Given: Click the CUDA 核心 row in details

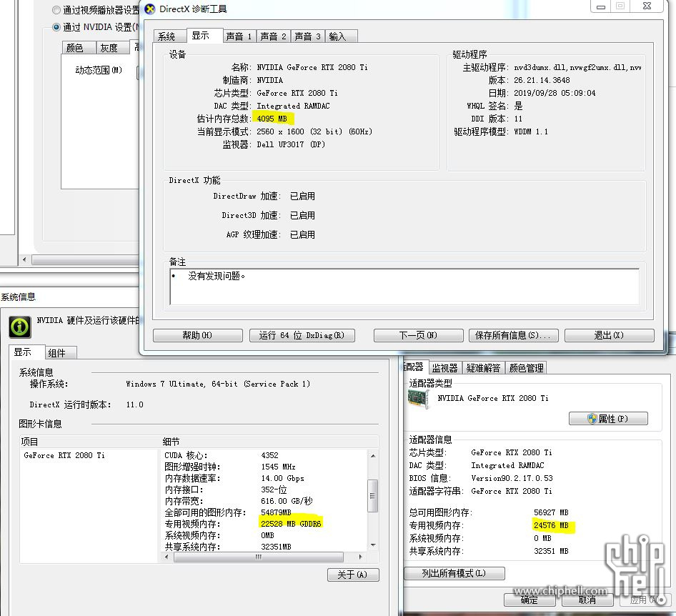Looking at the screenshot, I should (x=265, y=456).
